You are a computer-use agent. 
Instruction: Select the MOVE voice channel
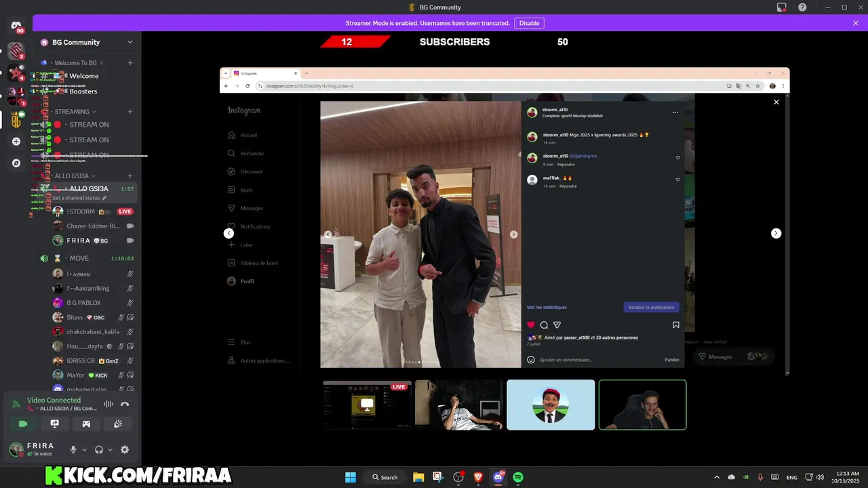click(x=87, y=258)
